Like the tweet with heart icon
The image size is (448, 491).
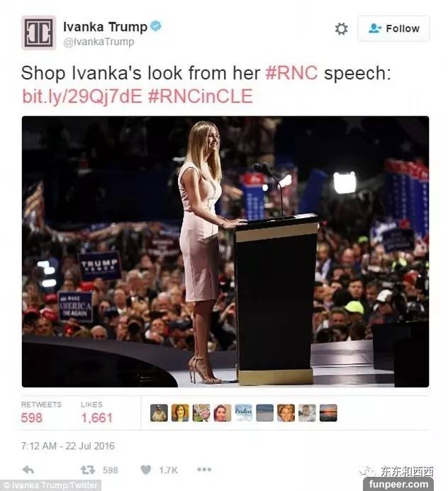pos(146,470)
